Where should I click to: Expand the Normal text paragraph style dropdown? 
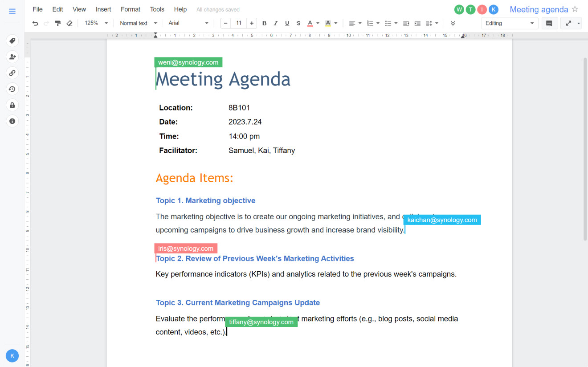point(138,23)
